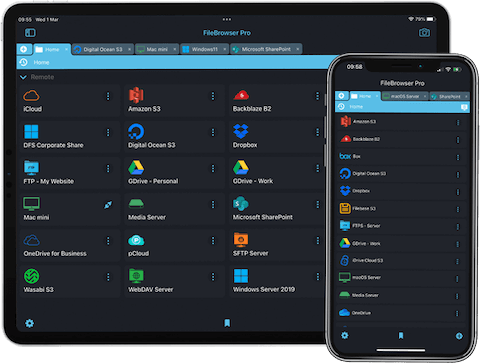The width and height of the screenshot is (480, 363).
Task: Open SFTP Server tile on iPad
Action: (277, 245)
